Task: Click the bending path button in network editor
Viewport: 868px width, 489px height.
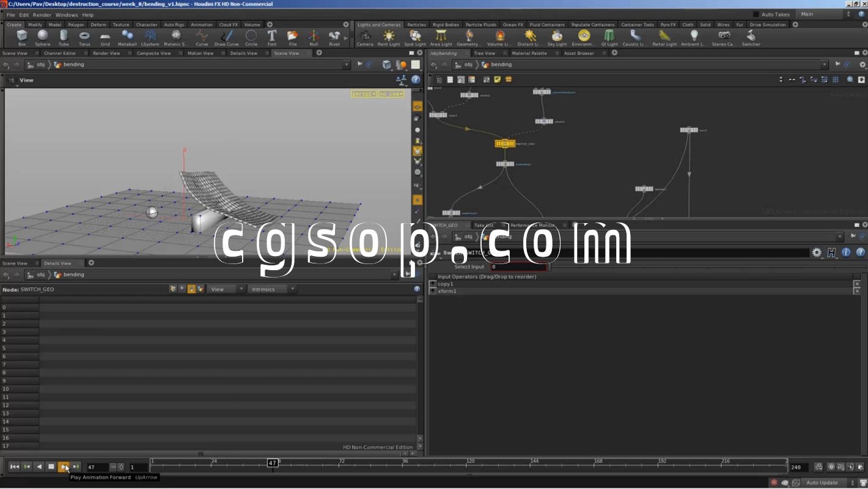Action: pyautogui.click(x=497, y=64)
